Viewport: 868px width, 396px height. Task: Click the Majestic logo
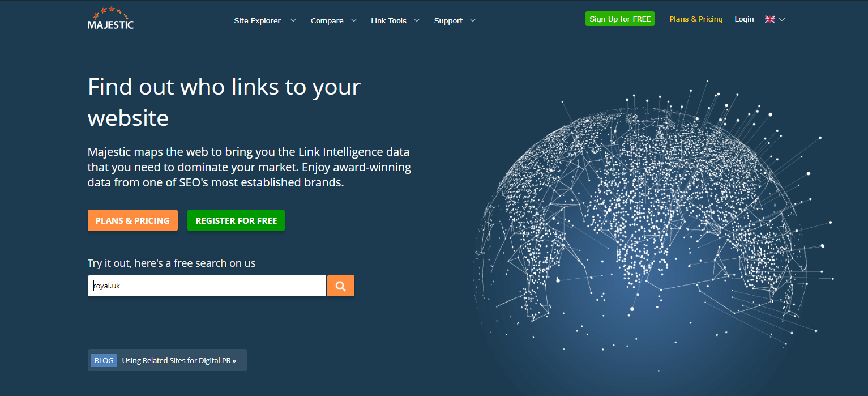click(x=110, y=18)
